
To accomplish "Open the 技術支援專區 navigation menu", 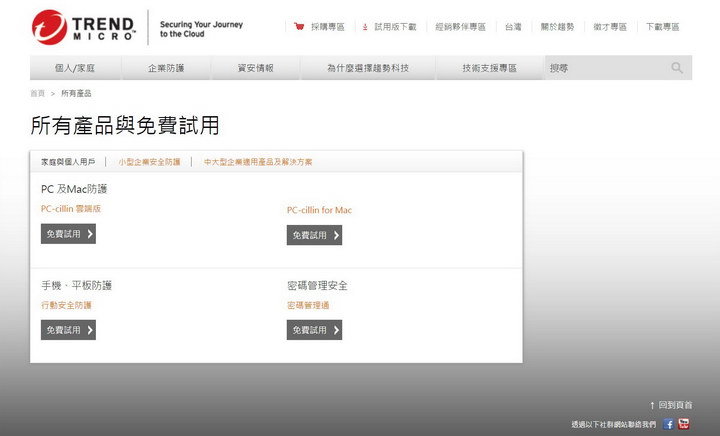I will 489,68.
